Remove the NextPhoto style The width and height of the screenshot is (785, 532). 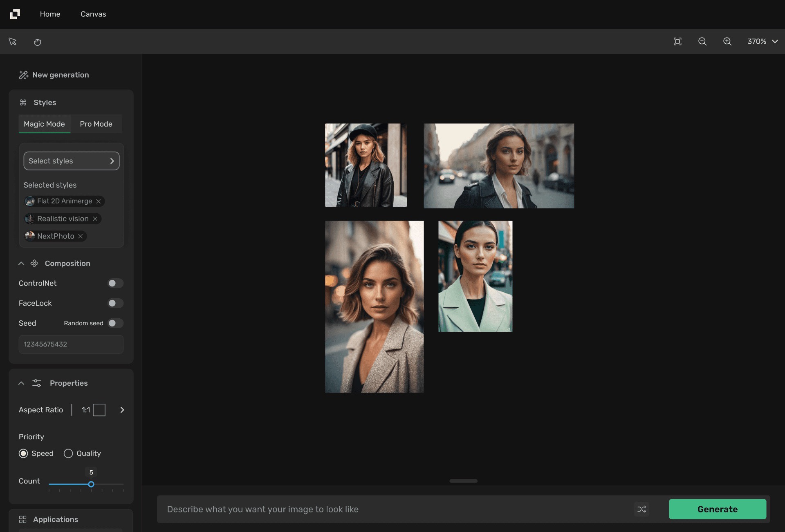(81, 236)
